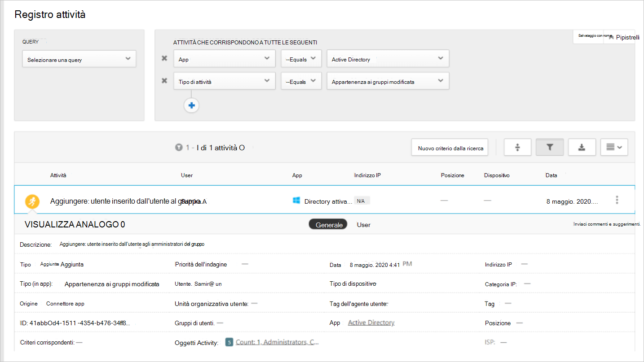Sort by the User column header
Screen dimensions: 644x362
(187, 175)
